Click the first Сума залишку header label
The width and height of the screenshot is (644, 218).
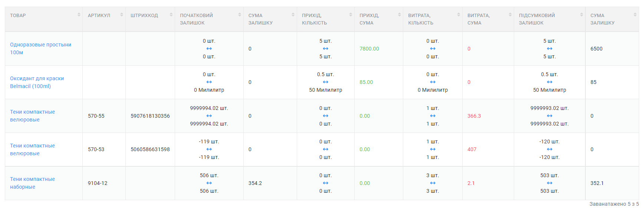coord(260,19)
